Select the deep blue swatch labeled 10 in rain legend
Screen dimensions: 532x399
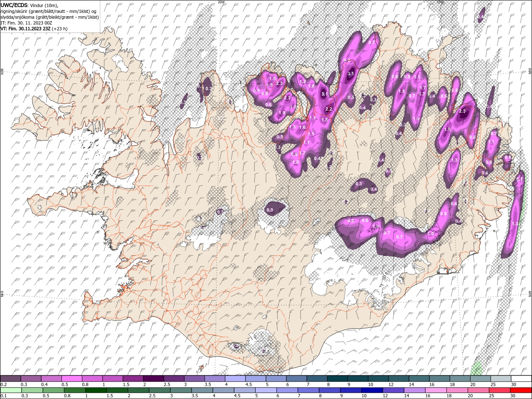coord(372,390)
